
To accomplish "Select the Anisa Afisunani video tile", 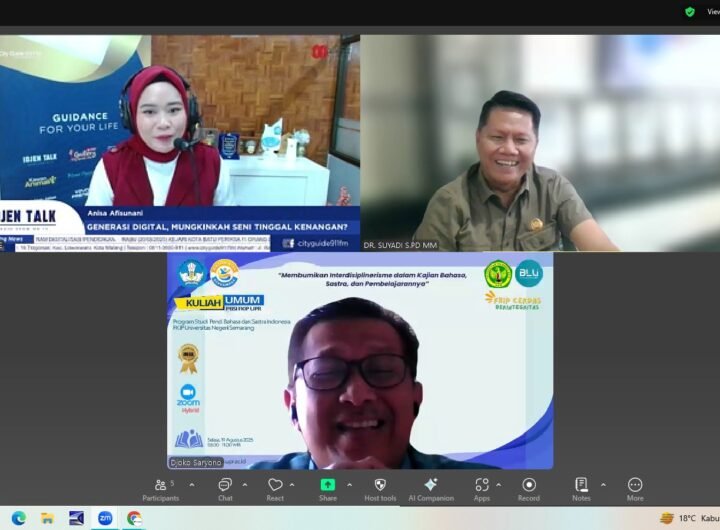I will (180, 143).
